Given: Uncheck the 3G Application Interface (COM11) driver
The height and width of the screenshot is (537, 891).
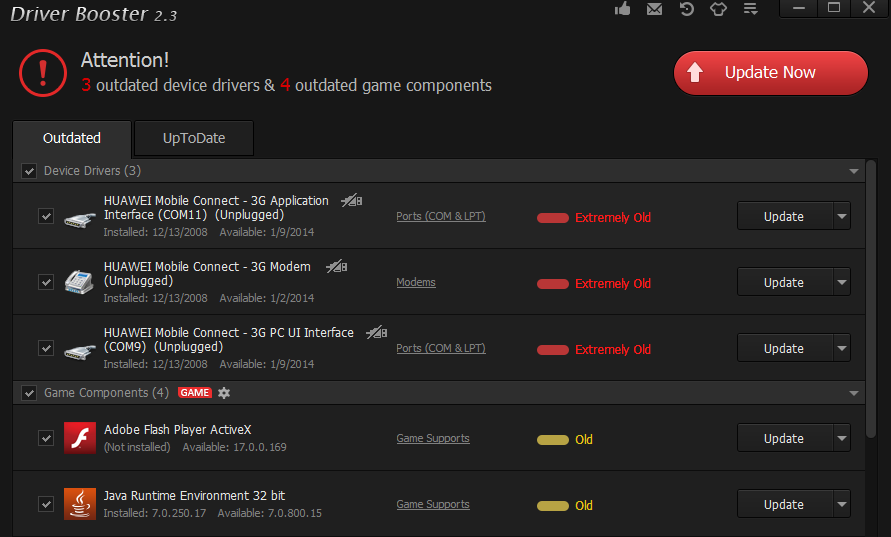Looking at the screenshot, I should point(46,216).
